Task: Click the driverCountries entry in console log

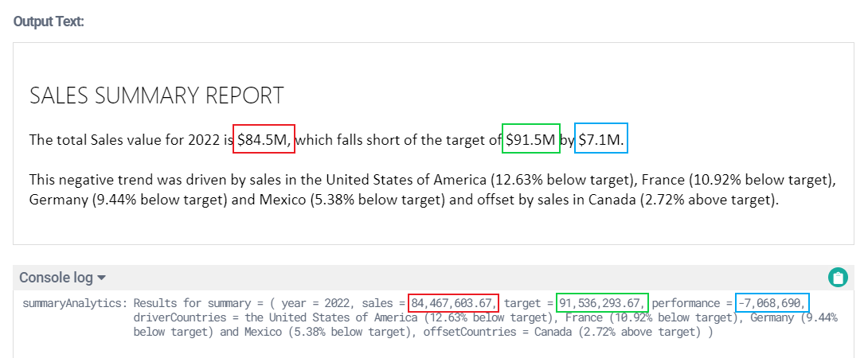Action: pyautogui.click(x=174, y=317)
